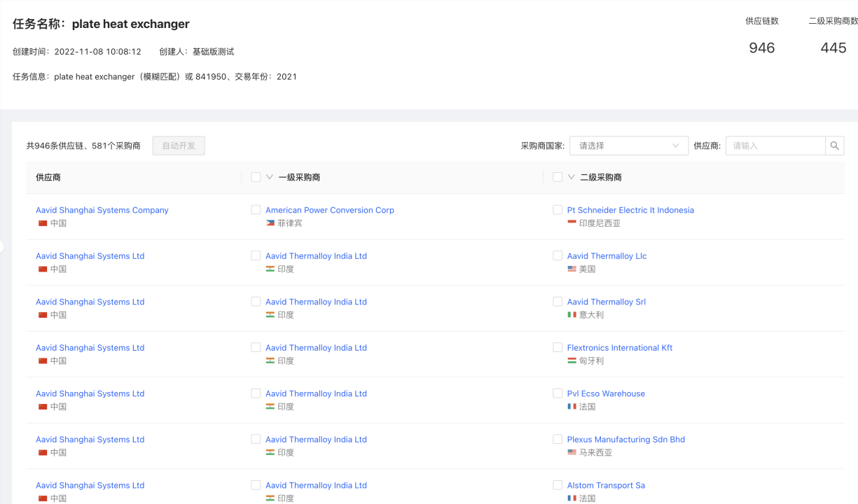Open the 采购商国家 country dropdown
Image resolution: width=858 pixels, height=504 pixels.
point(628,146)
